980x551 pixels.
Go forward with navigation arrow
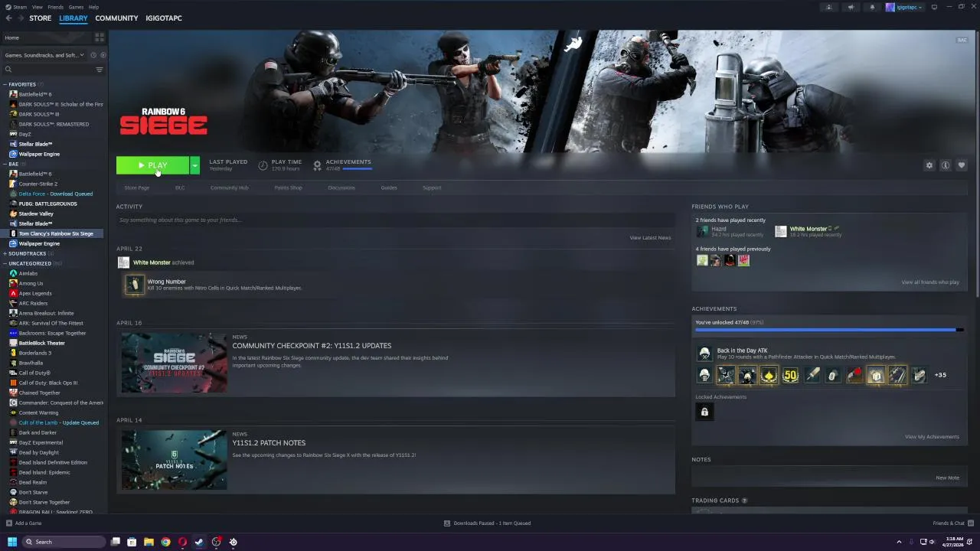pos(21,18)
